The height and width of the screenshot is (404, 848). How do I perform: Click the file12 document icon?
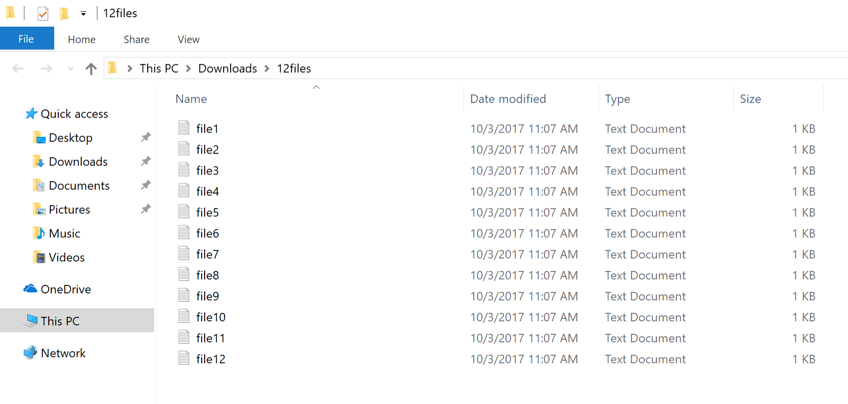(x=184, y=358)
